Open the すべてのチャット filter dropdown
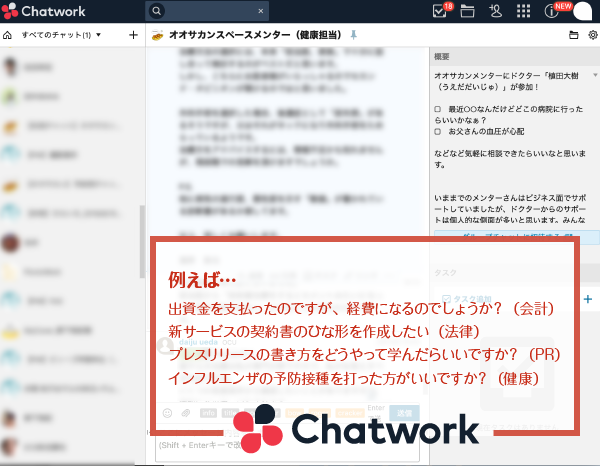The height and width of the screenshot is (466, 600). 61,35
